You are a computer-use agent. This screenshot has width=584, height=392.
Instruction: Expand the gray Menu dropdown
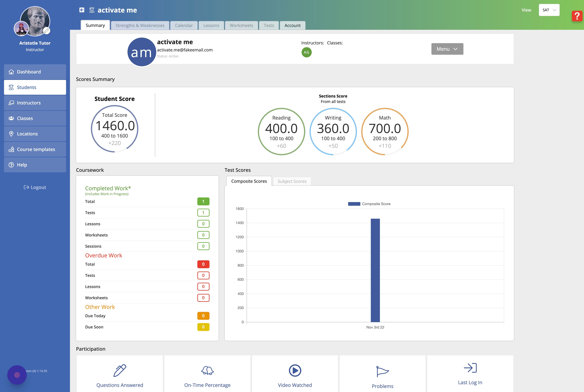[447, 49]
